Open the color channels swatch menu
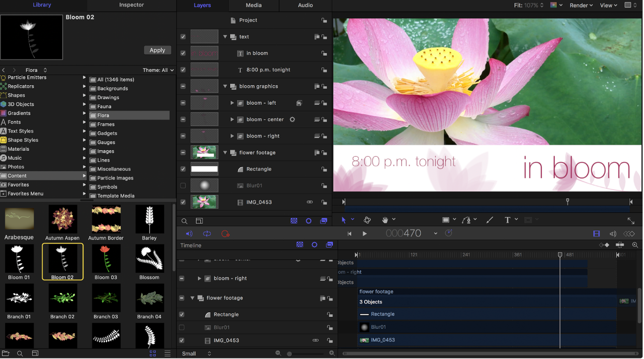Image resolution: width=644 pixels, height=359 pixels. point(556,5)
